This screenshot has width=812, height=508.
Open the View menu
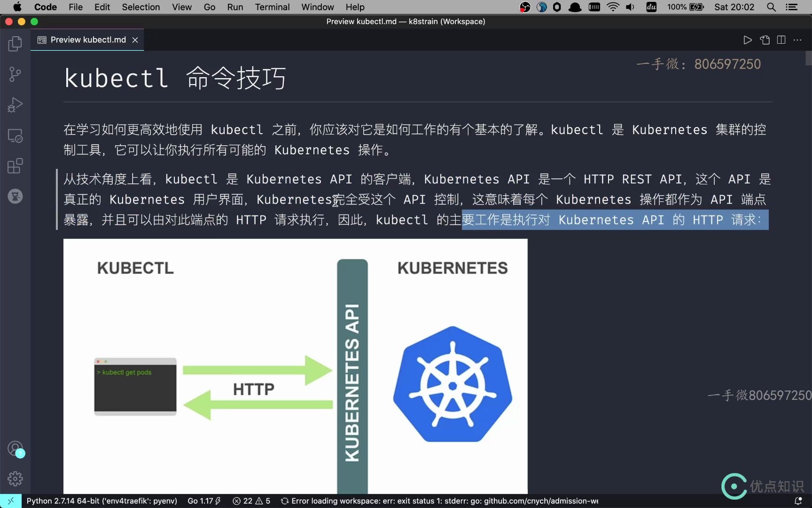click(182, 7)
